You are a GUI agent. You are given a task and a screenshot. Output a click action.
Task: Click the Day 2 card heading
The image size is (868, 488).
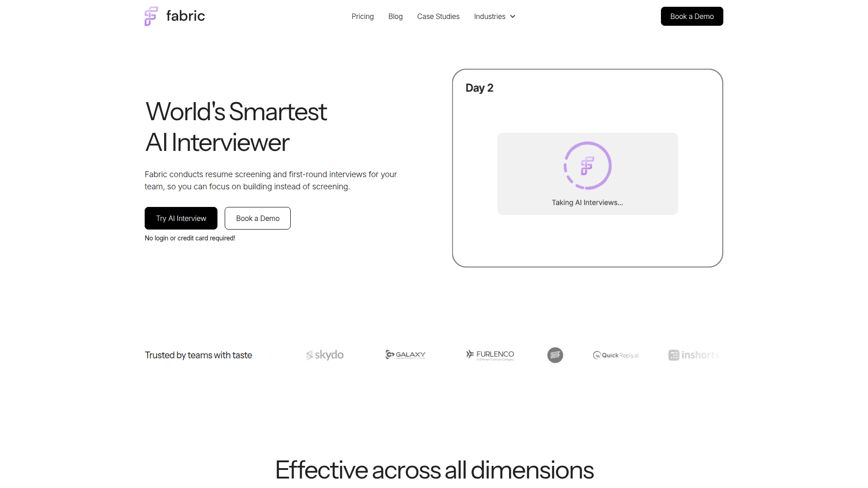479,88
